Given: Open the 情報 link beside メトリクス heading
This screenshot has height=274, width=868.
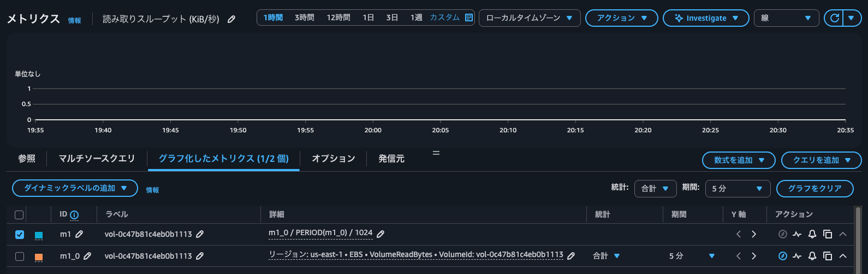Looking at the screenshot, I should [x=75, y=20].
